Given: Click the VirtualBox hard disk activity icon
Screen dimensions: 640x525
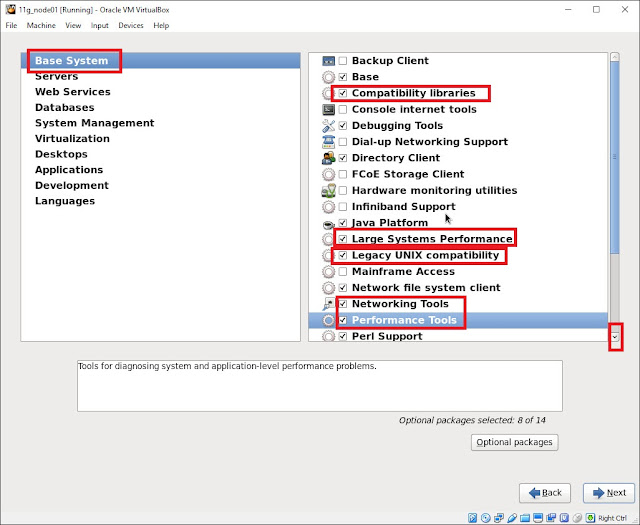Looking at the screenshot, I should [472, 518].
